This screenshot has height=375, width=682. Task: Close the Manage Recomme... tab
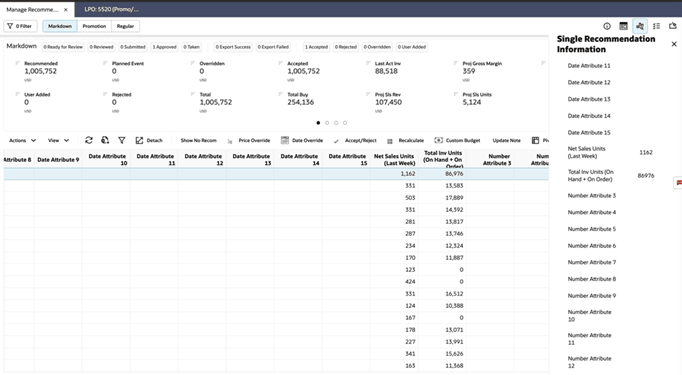tap(66, 9)
